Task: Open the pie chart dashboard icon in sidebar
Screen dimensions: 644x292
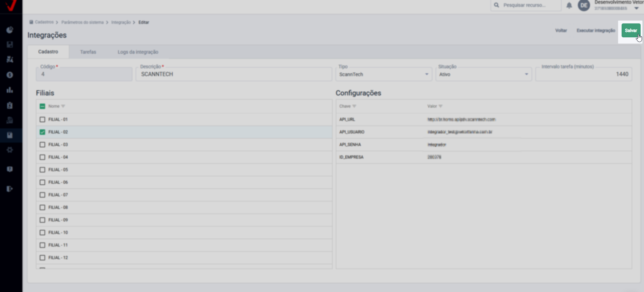Action: click(10, 30)
